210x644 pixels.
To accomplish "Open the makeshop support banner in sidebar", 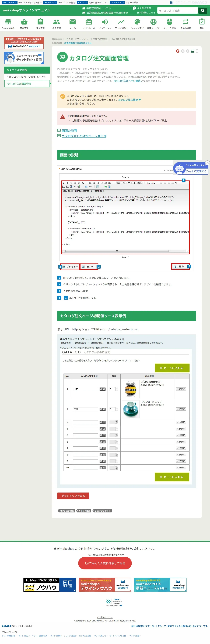I will coord(24,43).
